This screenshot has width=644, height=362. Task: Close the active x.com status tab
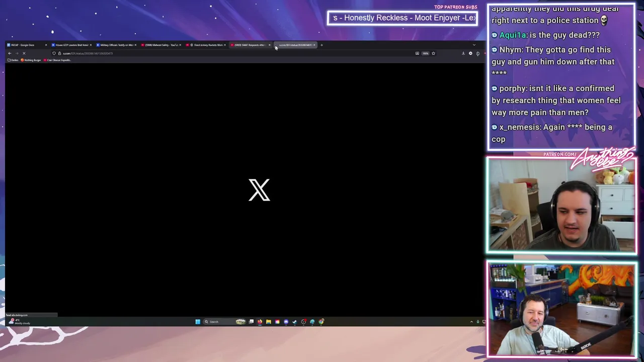314,45
